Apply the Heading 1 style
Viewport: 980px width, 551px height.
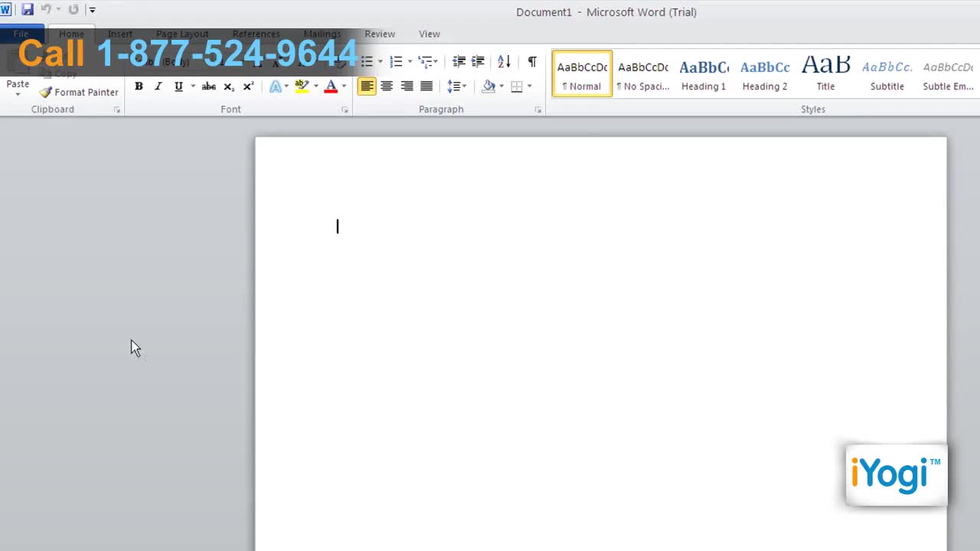pos(704,73)
